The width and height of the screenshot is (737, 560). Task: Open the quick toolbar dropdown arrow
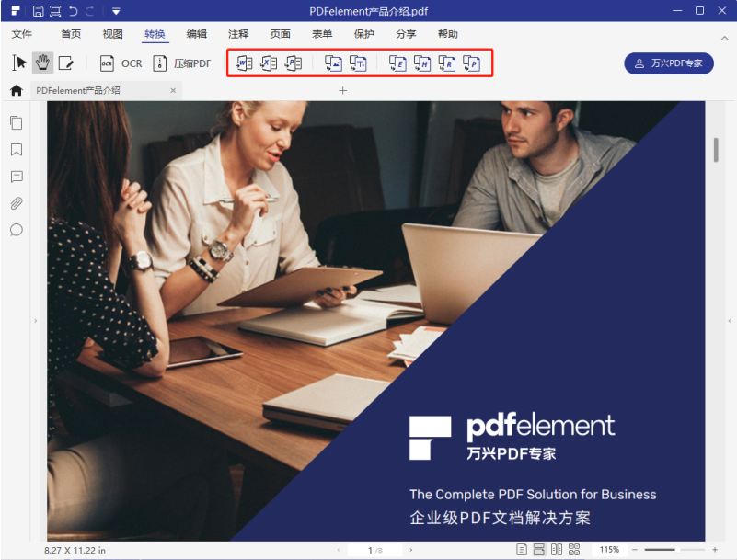click(x=116, y=11)
